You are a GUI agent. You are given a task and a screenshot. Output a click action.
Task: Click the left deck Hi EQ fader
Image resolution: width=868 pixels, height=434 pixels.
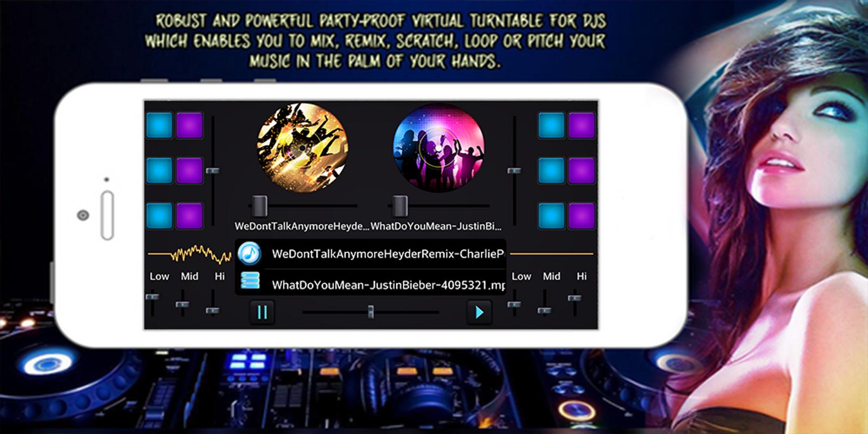(213, 310)
